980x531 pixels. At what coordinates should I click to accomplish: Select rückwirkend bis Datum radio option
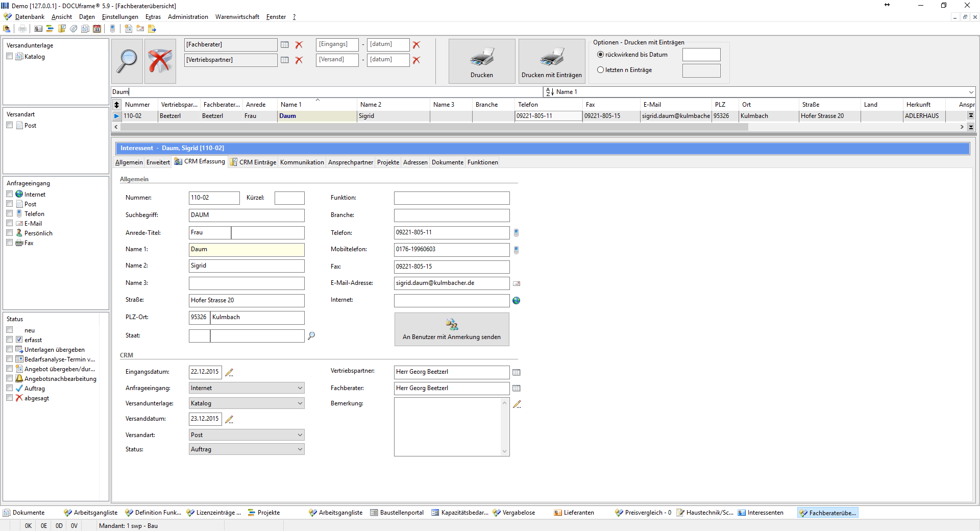coord(601,55)
